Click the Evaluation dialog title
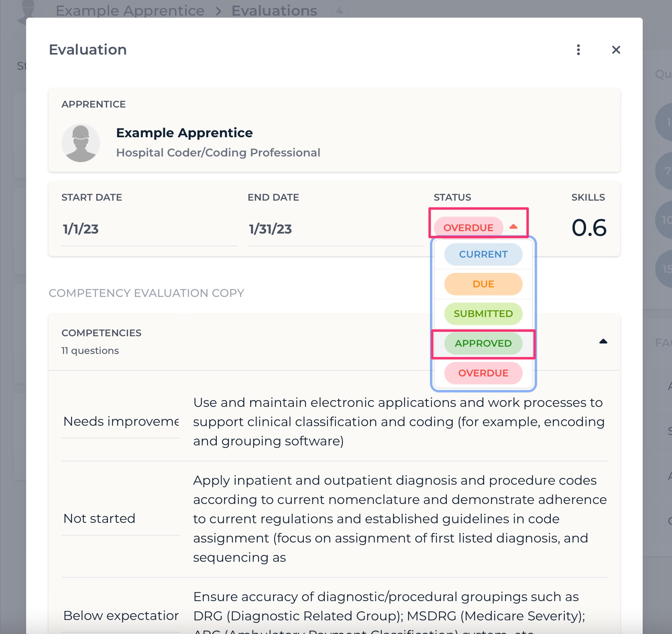The height and width of the screenshot is (634, 672). (x=88, y=50)
